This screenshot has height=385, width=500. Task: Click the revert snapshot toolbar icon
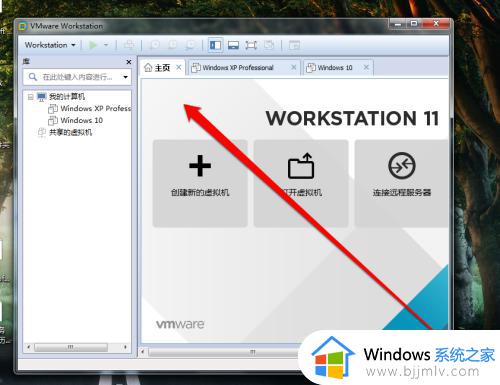172,45
